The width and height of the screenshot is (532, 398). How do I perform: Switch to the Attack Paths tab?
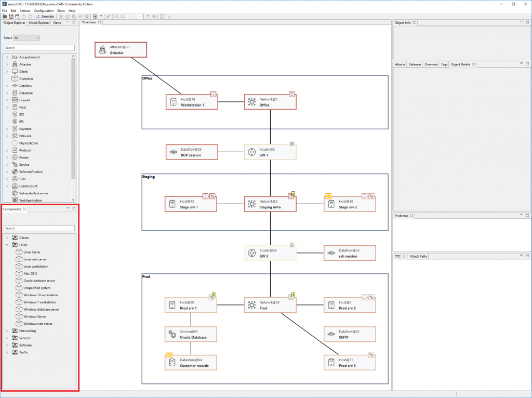[x=418, y=256]
